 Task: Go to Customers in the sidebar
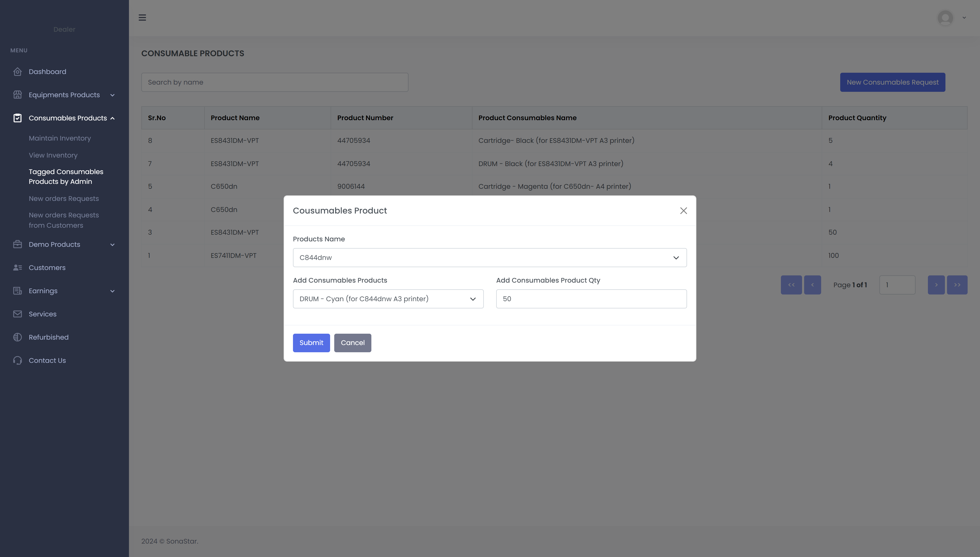click(x=47, y=268)
